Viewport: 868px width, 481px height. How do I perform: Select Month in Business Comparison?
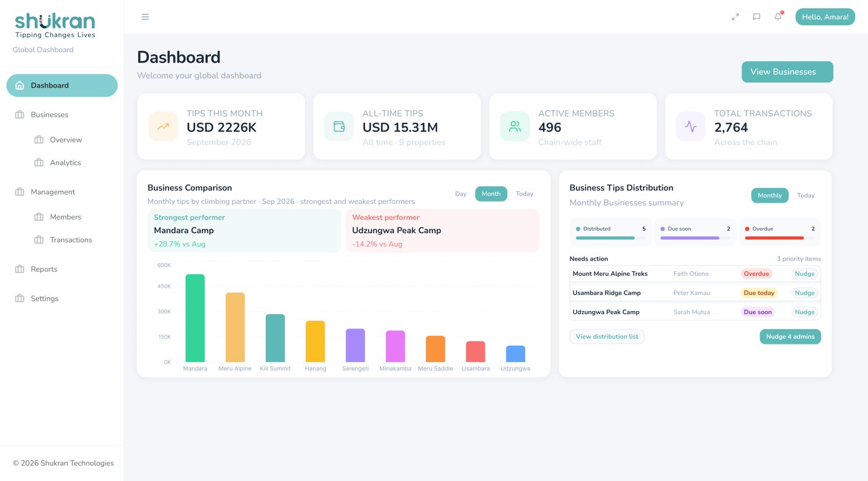click(491, 194)
